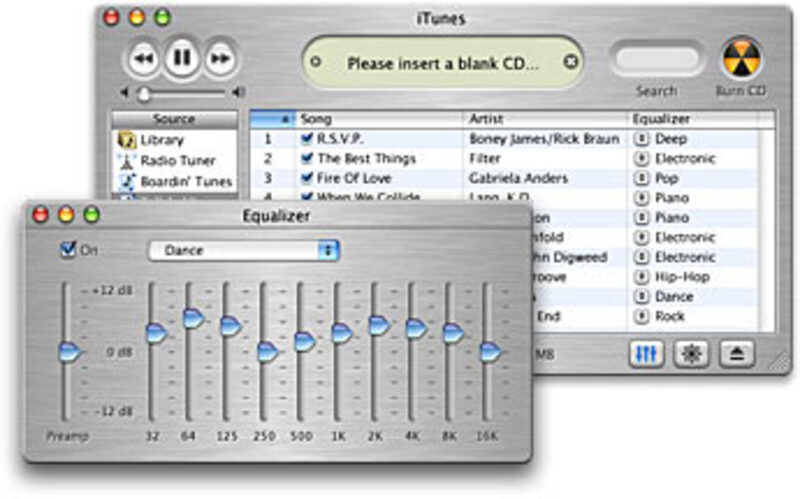800x499 pixels.
Task: Uncheck the When We Collide checkbox
Action: click(307, 196)
